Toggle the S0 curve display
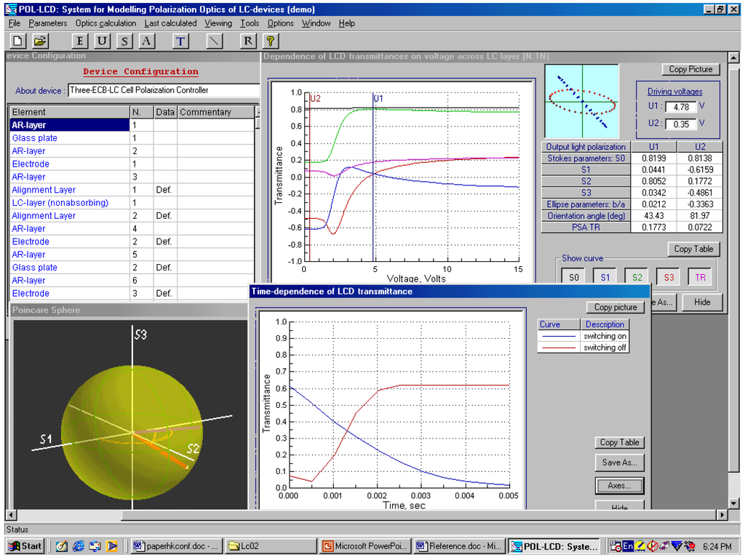Screen dimensions: 745x560 pyautogui.click(x=575, y=277)
